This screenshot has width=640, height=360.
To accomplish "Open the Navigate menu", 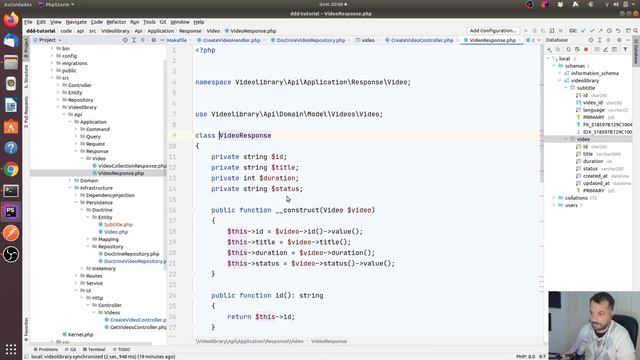I will (x=76, y=22).
